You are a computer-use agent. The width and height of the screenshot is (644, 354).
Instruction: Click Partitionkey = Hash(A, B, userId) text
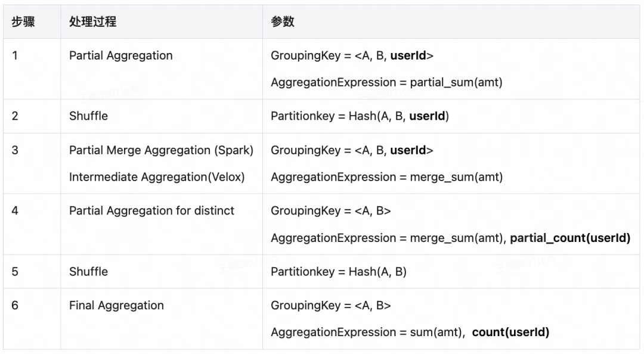pos(360,116)
